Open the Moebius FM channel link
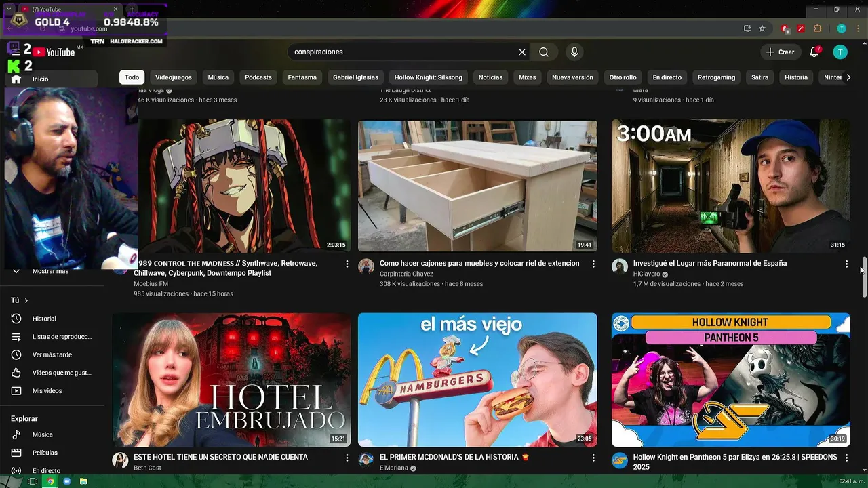The image size is (868, 488). (151, 284)
